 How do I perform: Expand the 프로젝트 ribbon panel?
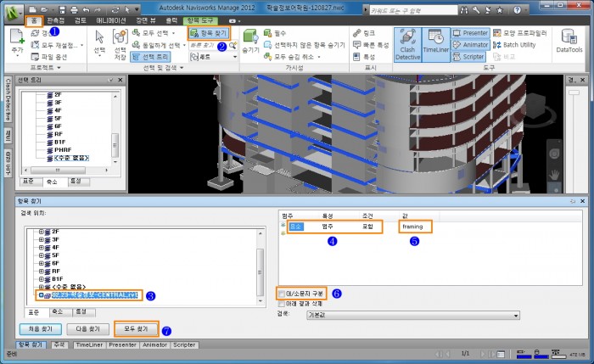(32, 66)
